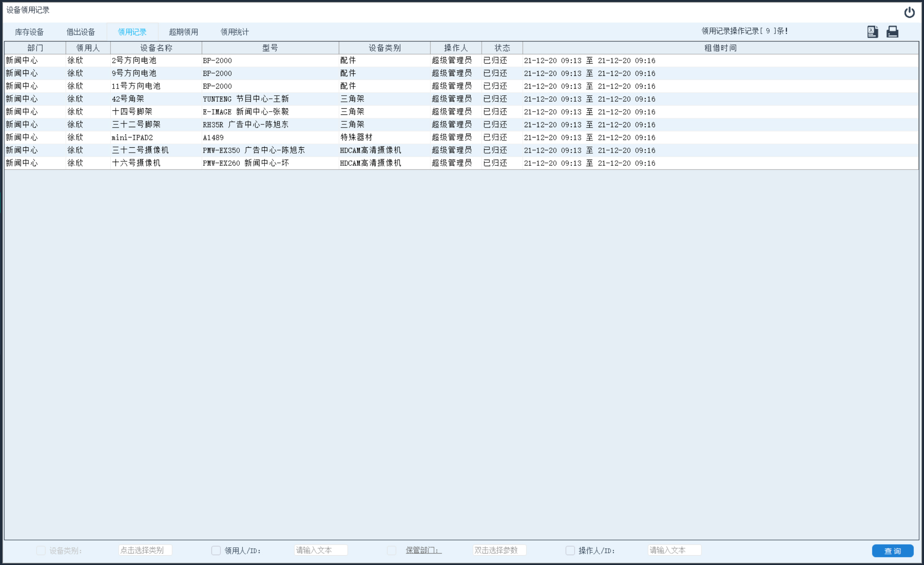Switch to the 库存设备 tab
924x565 pixels.
click(x=29, y=32)
